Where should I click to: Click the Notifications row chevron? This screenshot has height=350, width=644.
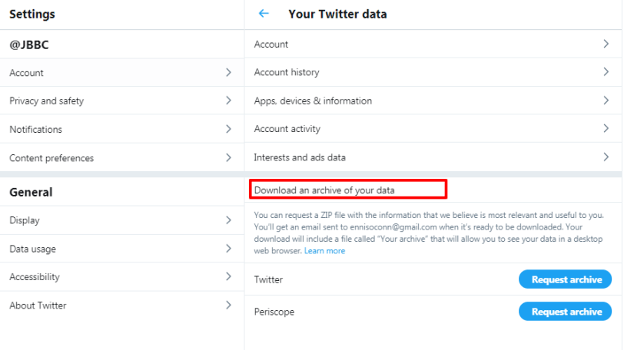[228, 129]
